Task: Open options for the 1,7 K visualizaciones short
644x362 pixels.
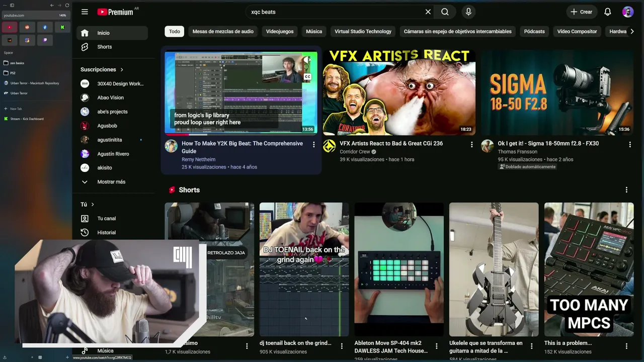Action: pos(247,346)
